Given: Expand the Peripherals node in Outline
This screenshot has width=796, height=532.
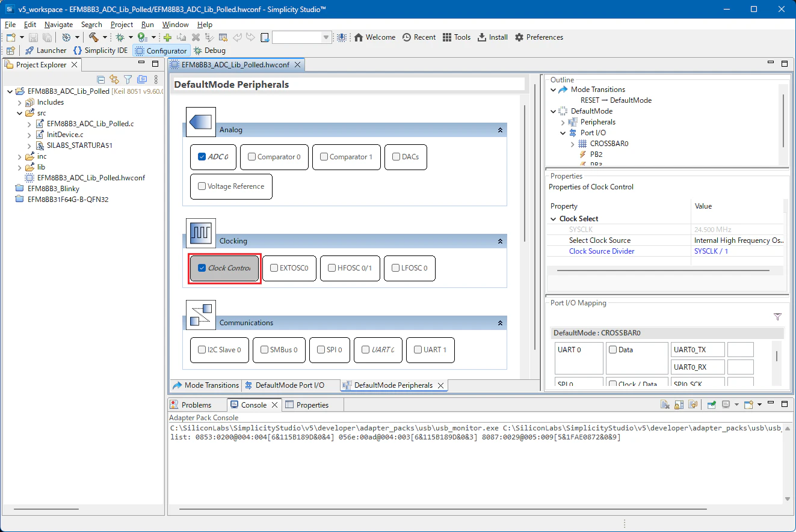Looking at the screenshot, I should [x=563, y=122].
